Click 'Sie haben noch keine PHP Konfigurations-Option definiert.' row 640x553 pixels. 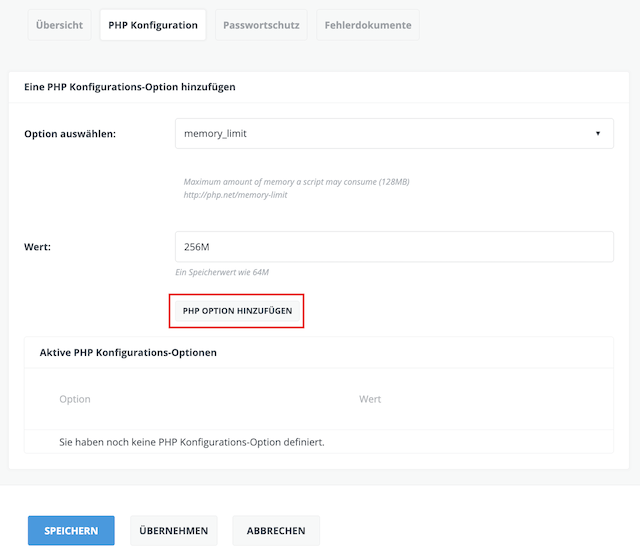[319, 442]
